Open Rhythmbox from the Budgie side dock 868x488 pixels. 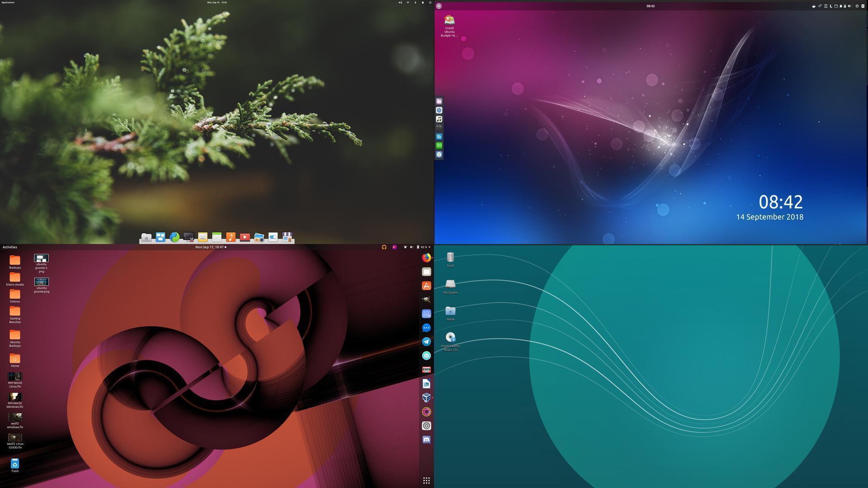coord(439,119)
